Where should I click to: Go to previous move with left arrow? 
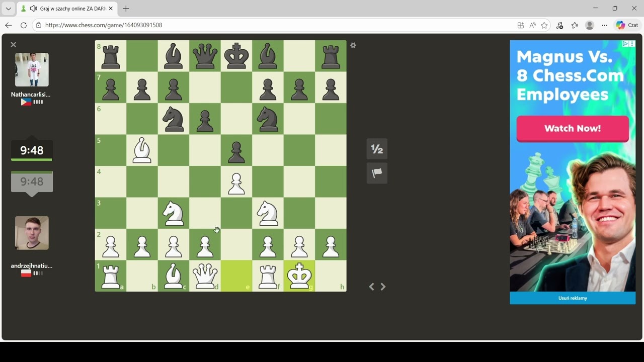pyautogui.click(x=372, y=287)
